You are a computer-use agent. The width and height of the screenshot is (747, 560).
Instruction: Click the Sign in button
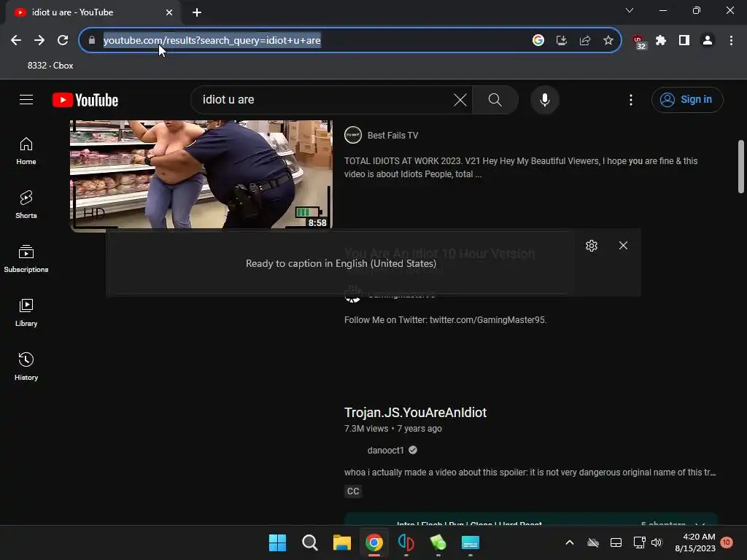click(687, 99)
